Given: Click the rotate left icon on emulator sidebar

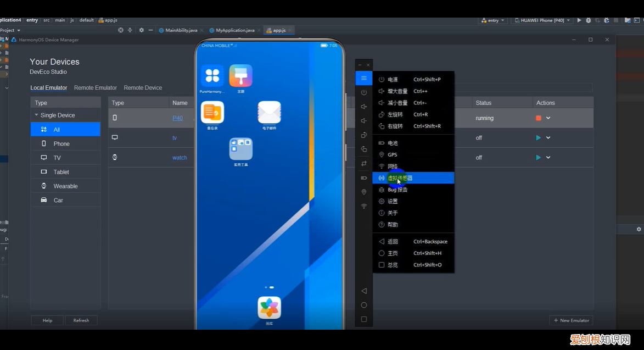Looking at the screenshot, I should pos(363,135).
